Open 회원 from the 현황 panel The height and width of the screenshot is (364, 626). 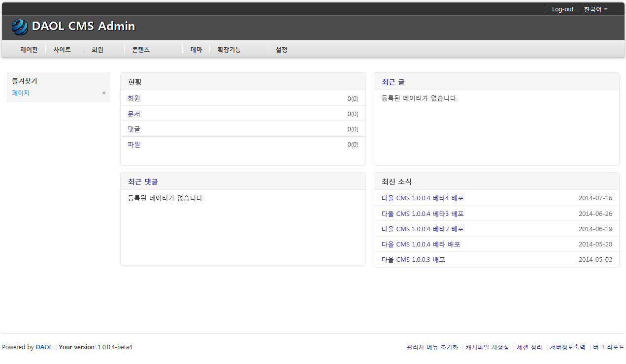[133, 98]
